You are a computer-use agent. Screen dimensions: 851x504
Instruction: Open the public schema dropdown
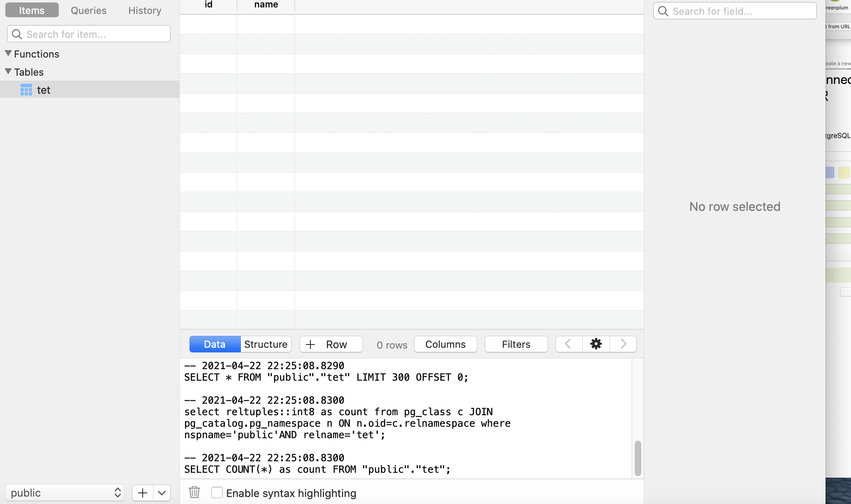(65, 493)
